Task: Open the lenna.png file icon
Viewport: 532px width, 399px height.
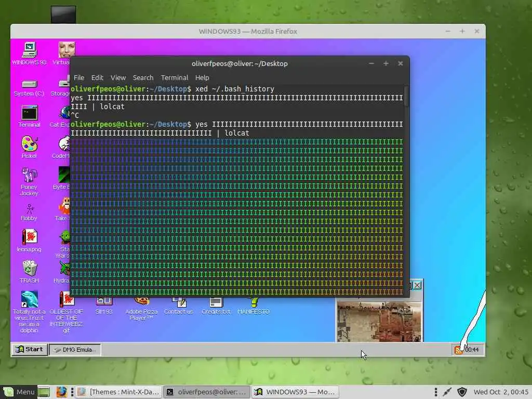Action: [x=29, y=240]
